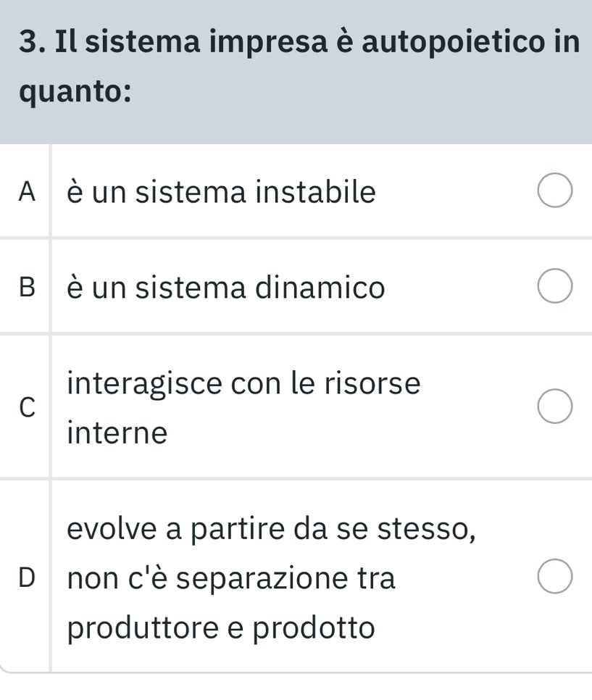Click the "non c'è separazione tra" line
Image resolution: width=592 pixels, height=700 pixels.
click(x=231, y=578)
